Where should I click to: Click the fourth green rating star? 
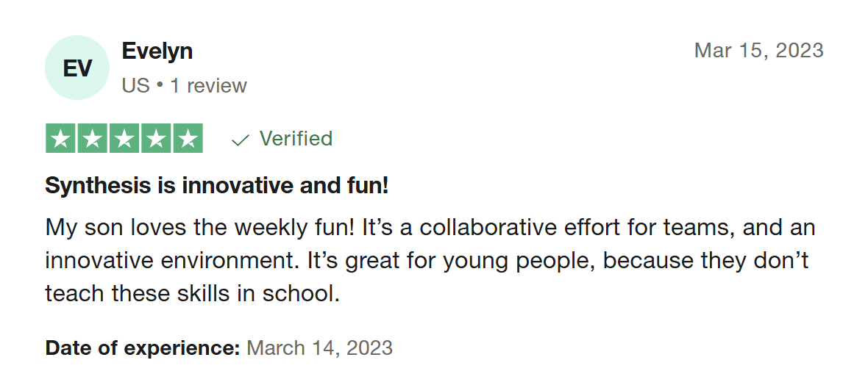pyautogui.click(x=156, y=138)
